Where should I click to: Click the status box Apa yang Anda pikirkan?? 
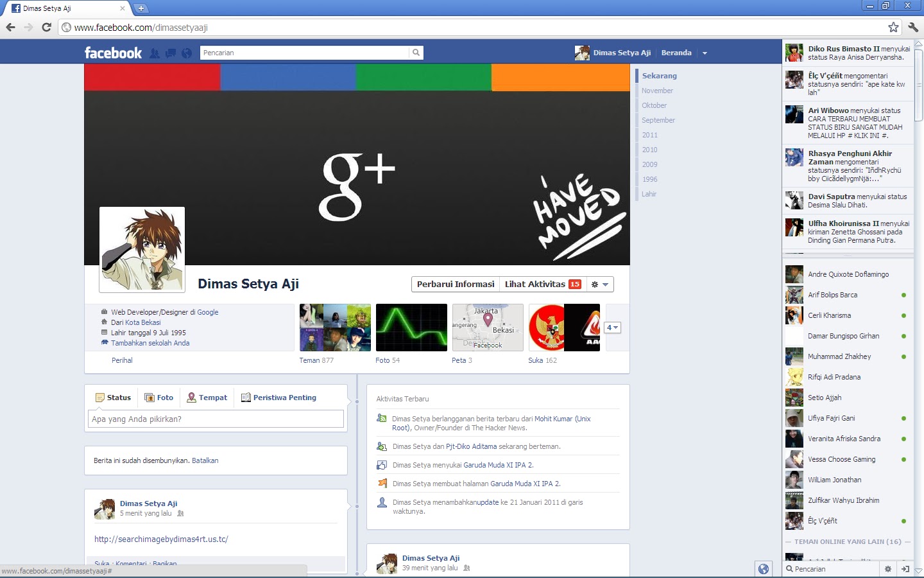coord(216,419)
